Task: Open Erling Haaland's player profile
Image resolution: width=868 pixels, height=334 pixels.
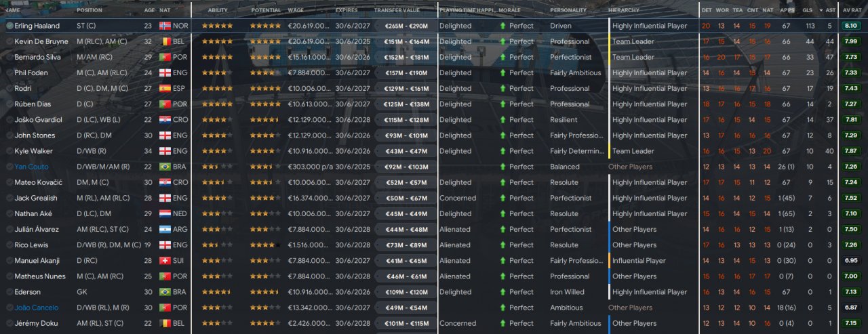Action: click(37, 26)
